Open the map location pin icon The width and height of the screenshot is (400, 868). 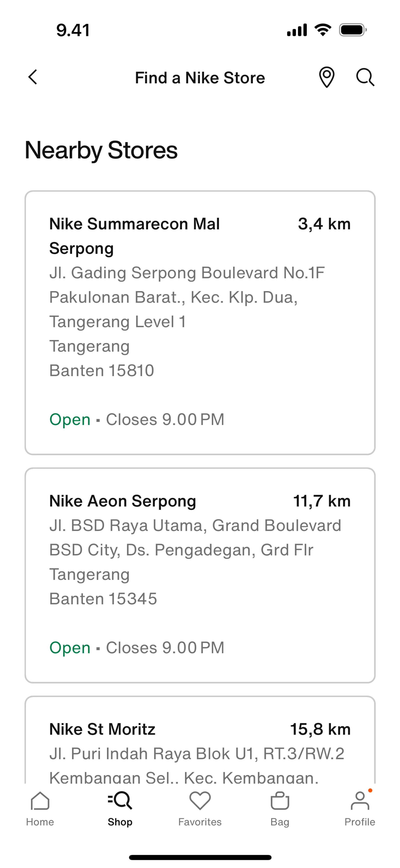(x=326, y=77)
